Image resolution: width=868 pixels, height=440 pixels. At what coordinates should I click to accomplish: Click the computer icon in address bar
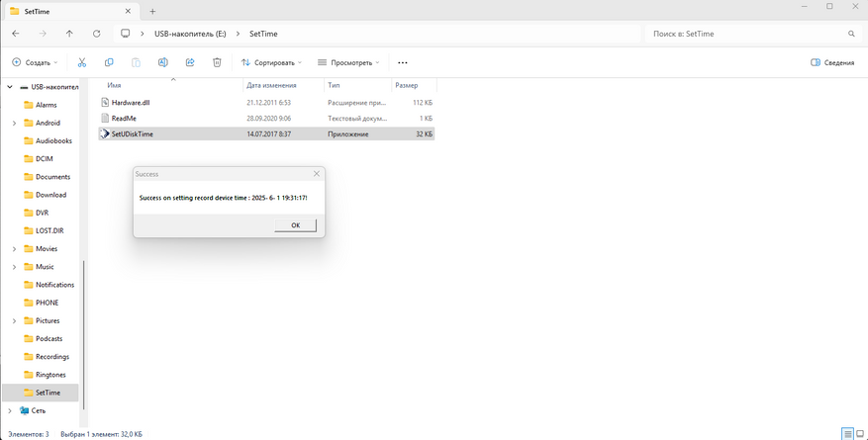[x=126, y=34]
